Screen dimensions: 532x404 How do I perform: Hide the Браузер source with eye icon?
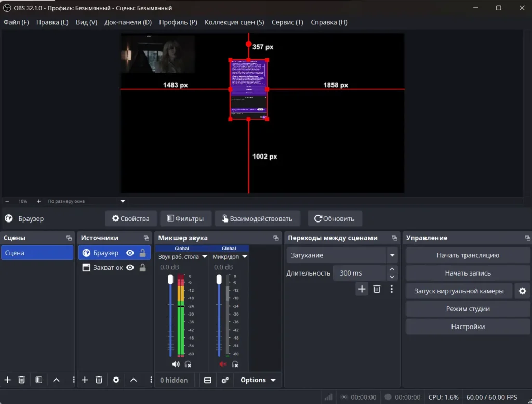[x=130, y=253]
